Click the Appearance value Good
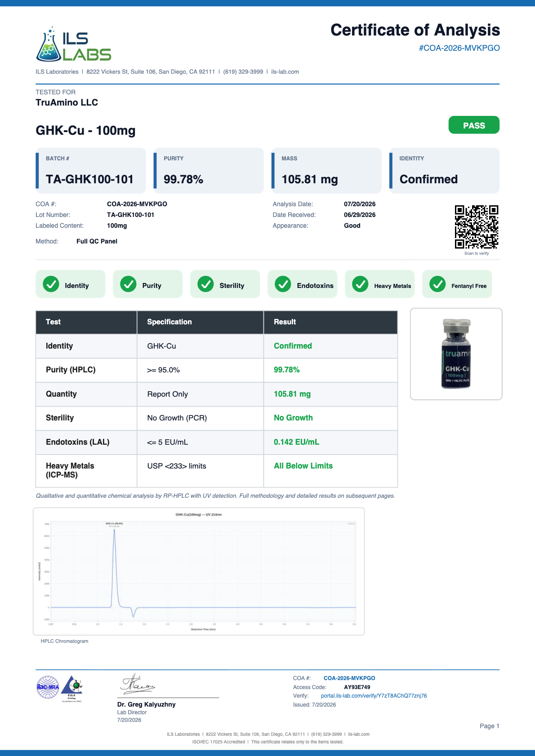The image size is (535, 756). (x=352, y=225)
